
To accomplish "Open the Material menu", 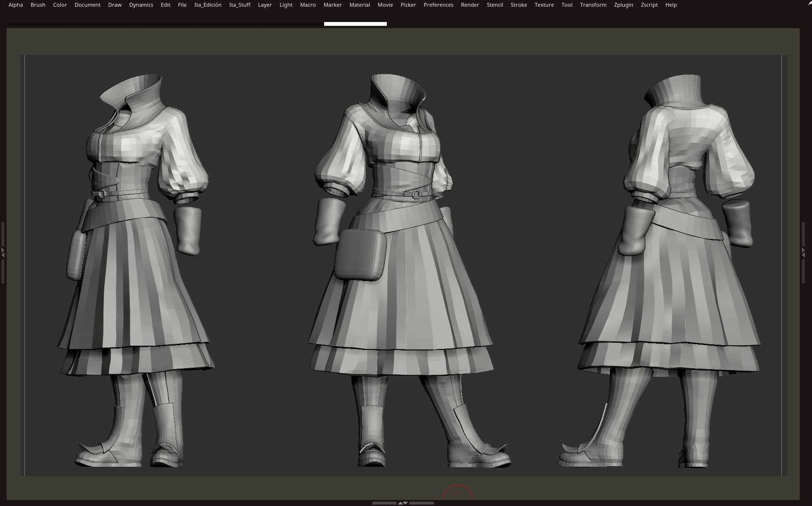I will pyautogui.click(x=360, y=5).
